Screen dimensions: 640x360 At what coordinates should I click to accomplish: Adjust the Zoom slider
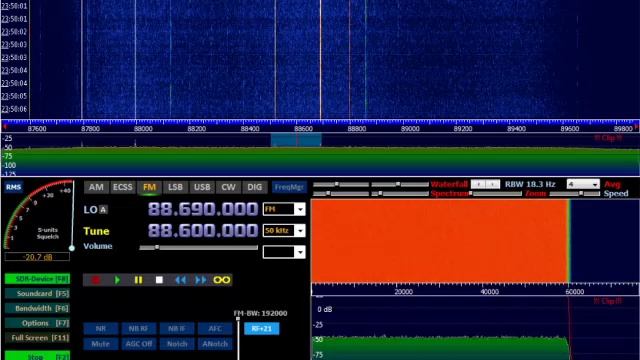[497, 193]
